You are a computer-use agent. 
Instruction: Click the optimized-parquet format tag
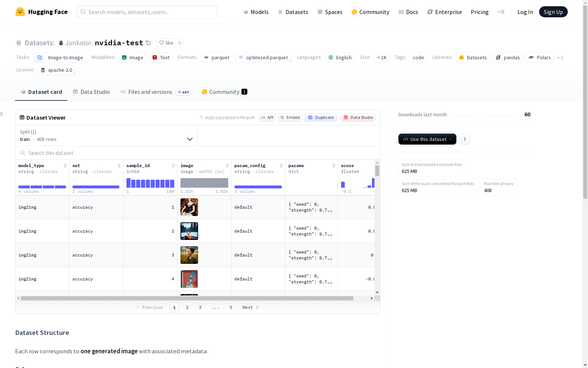[x=263, y=57]
